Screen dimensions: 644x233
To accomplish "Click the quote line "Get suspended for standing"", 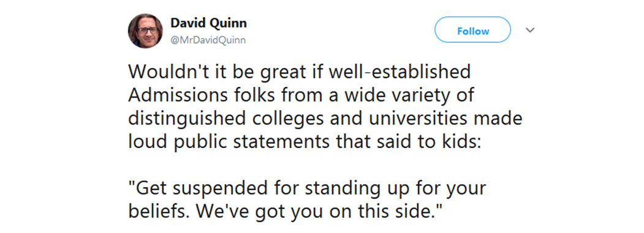I will tap(307, 189).
